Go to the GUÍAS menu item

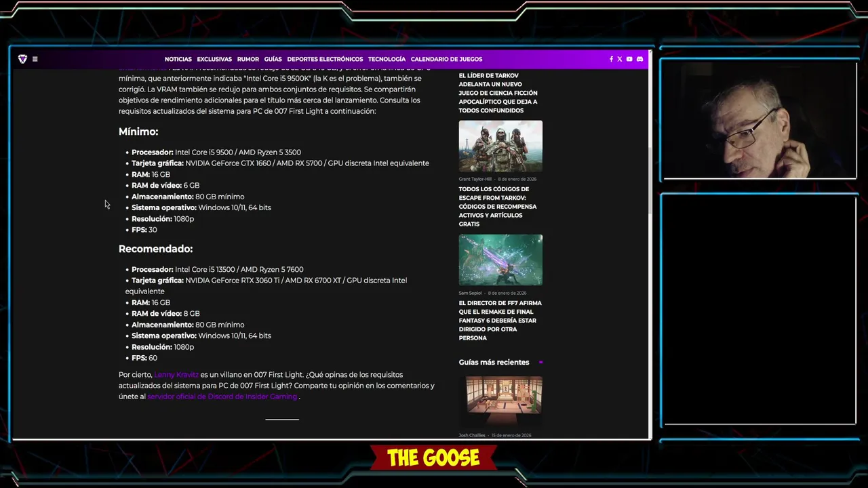pyautogui.click(x=273, y=59)
